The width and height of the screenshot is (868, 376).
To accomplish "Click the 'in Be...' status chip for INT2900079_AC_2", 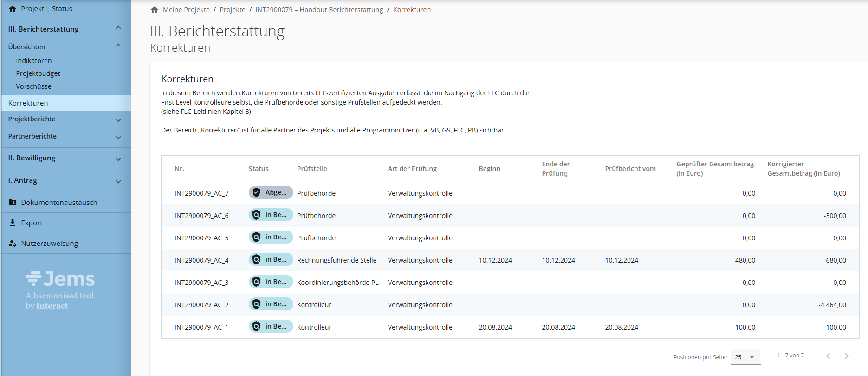I will point(271,304).
